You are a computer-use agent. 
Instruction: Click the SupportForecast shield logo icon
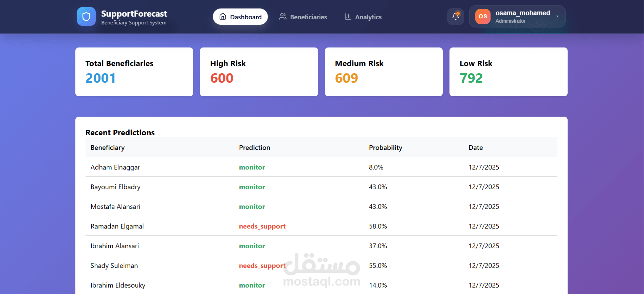[x=86, y=17]
